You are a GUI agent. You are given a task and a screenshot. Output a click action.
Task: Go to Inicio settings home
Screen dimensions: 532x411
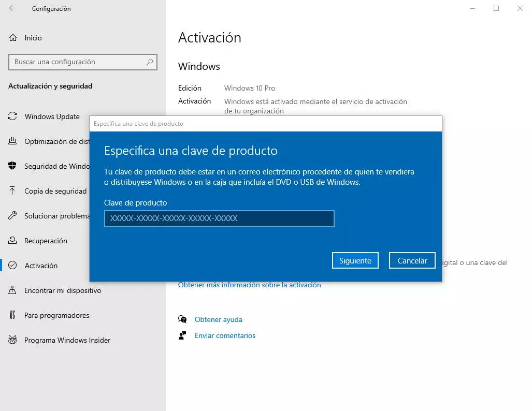coord(33,38)
